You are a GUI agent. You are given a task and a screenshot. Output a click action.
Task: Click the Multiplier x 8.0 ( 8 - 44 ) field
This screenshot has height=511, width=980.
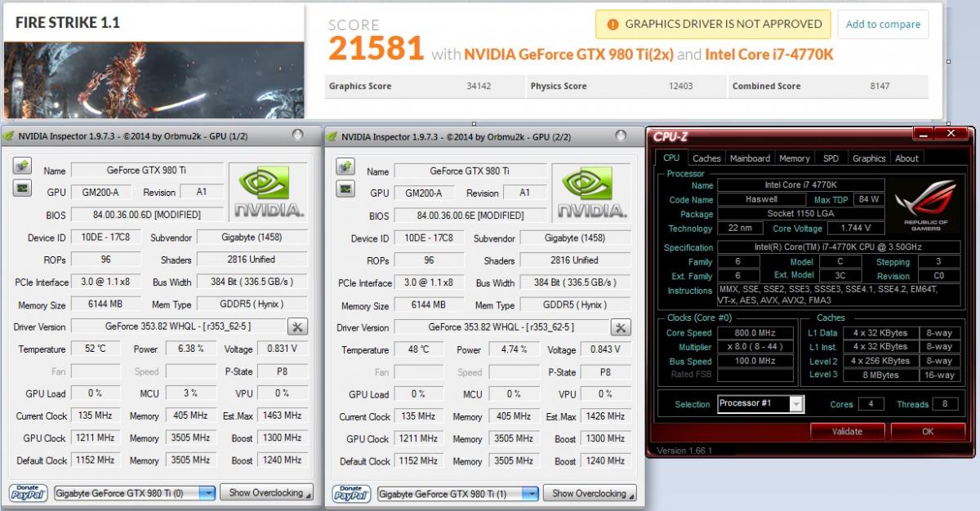tap(755, 347)
